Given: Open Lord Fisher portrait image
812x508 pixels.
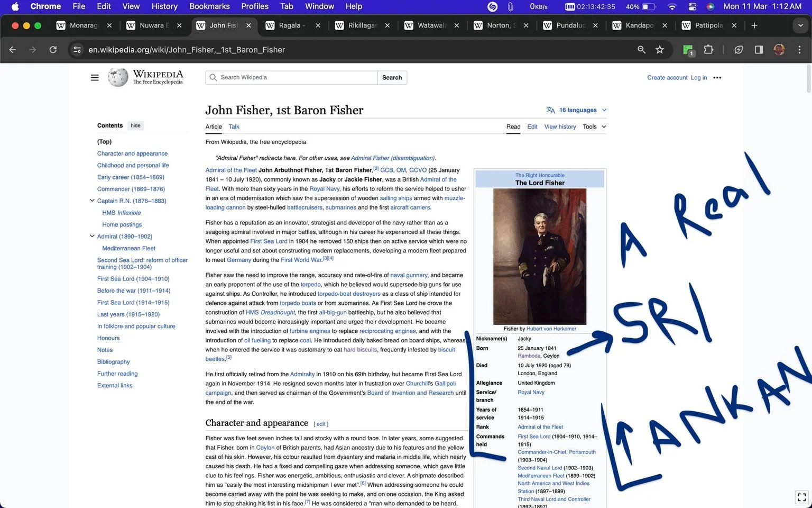Looking at the screenshot, I should [x=540, y=257].
